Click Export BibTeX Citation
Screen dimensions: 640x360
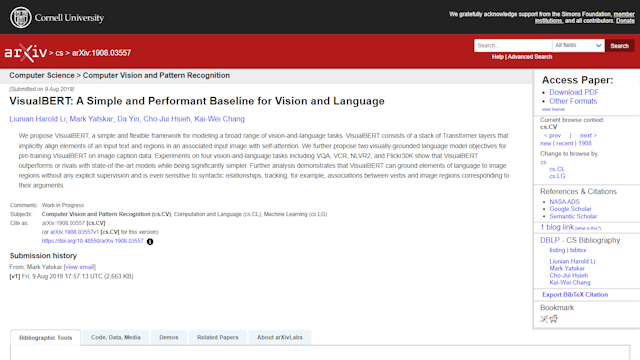(x=575, y=294)
